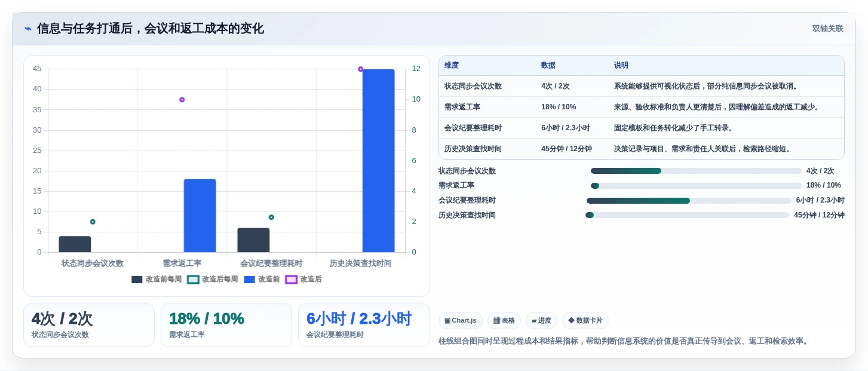
Task: Click the dark bar for 会议纪要整理耗时
Action: click(x=253, y=240)
